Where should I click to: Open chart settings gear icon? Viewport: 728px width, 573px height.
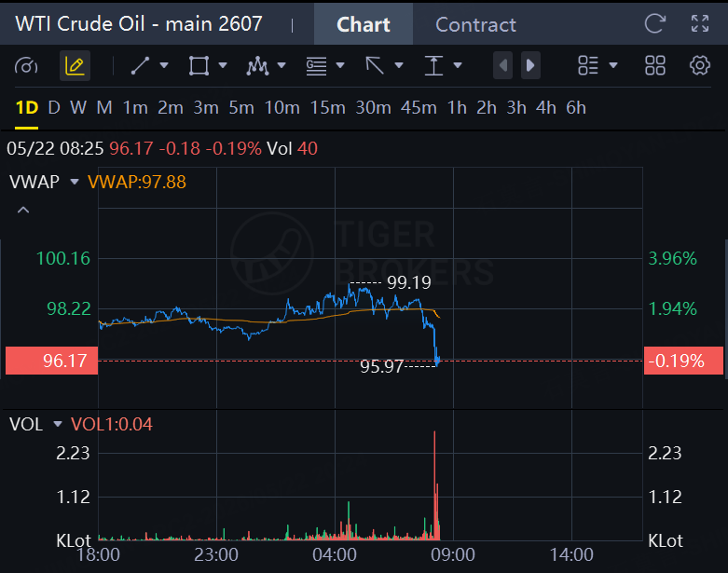click(700, 65)
